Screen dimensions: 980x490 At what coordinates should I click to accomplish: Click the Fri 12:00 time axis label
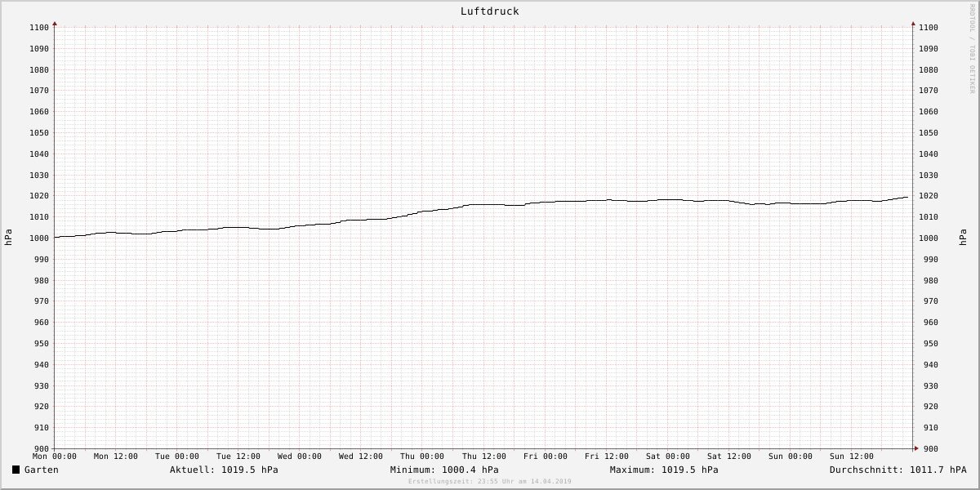click(x=607, y=457)
